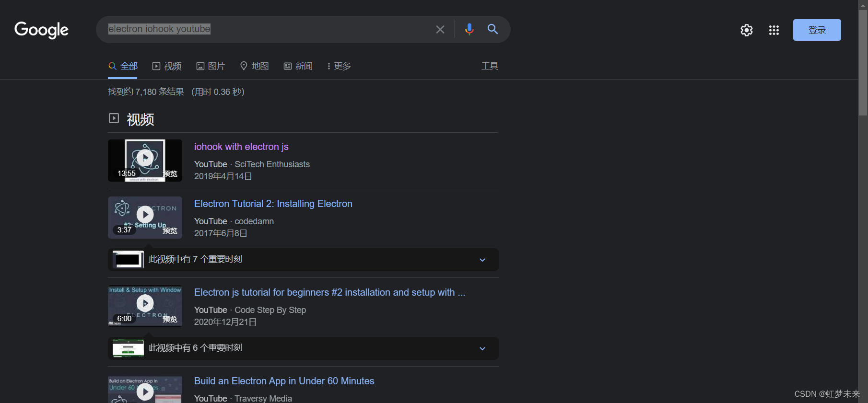Click the 视频 section icon
The width and height of the screenshot is (868, 403).
coord(114,118)
